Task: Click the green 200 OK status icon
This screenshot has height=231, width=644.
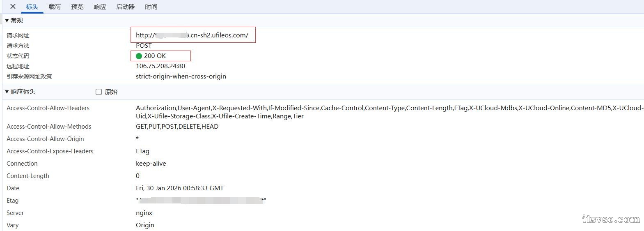Action: point(139,56)
